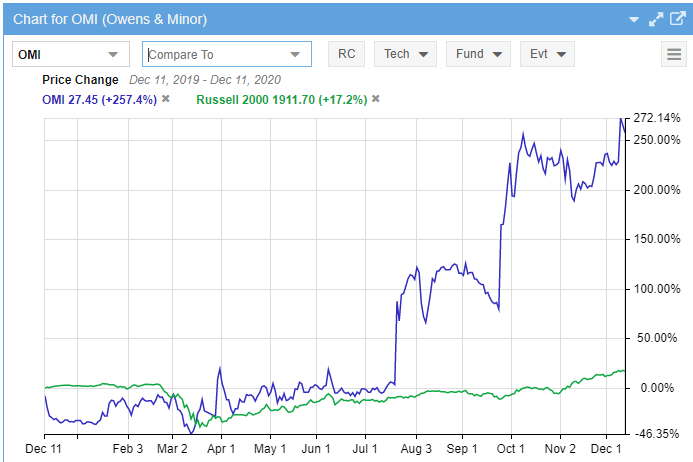Screen dimensions: 693x462
Task: Click the 50.00% axis label
Action: pyautogui.click(x=657, y=338)
